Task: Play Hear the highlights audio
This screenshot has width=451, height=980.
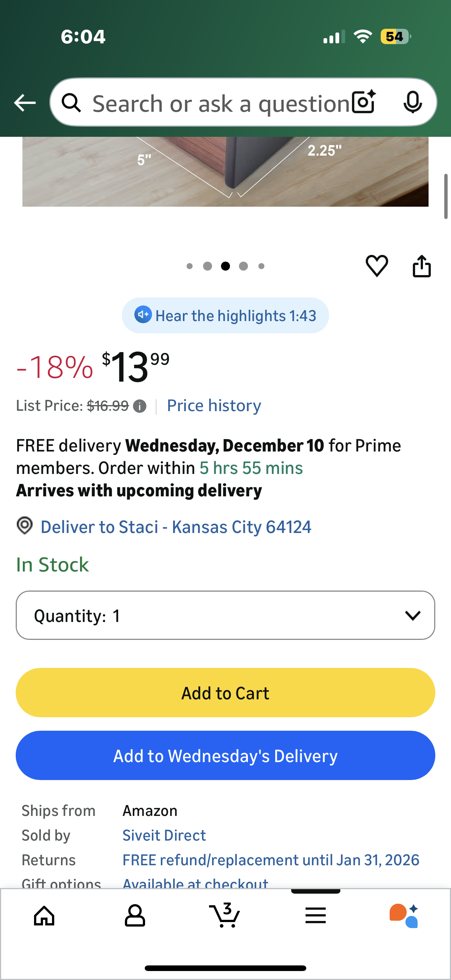Action: pos(225,315)
